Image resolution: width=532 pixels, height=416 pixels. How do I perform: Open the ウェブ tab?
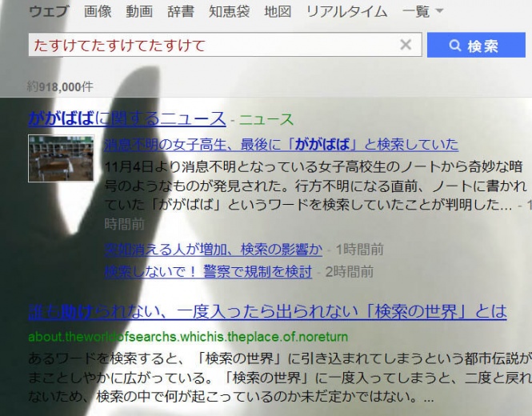click(49, 12)
